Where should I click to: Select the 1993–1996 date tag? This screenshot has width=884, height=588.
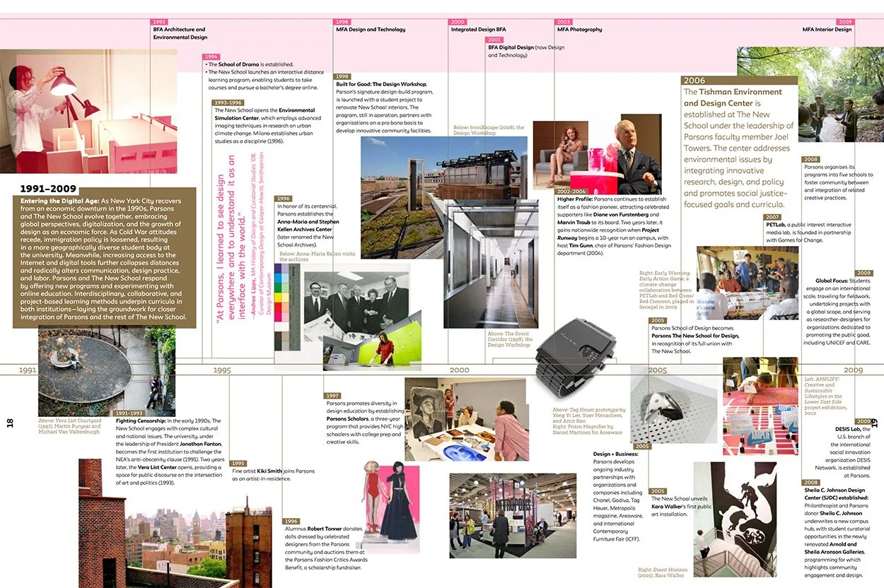228,102
